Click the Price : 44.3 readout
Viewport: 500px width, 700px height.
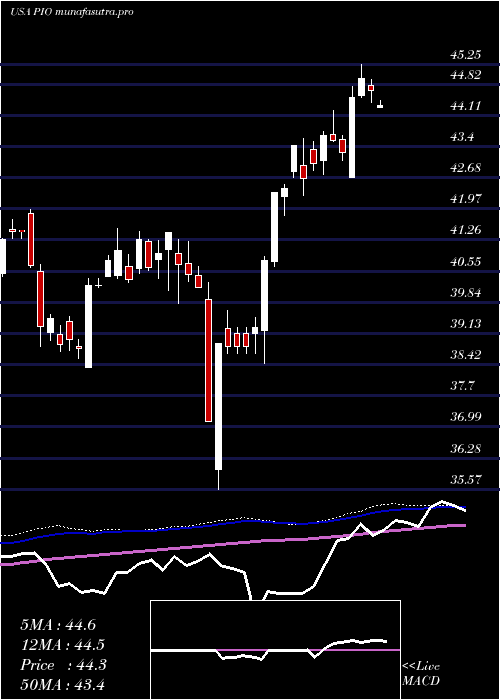click(x=63, y=665)
